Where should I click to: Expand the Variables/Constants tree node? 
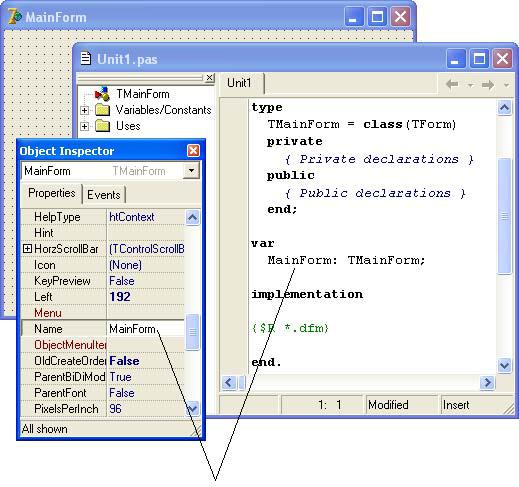click(x=84, y=110)
